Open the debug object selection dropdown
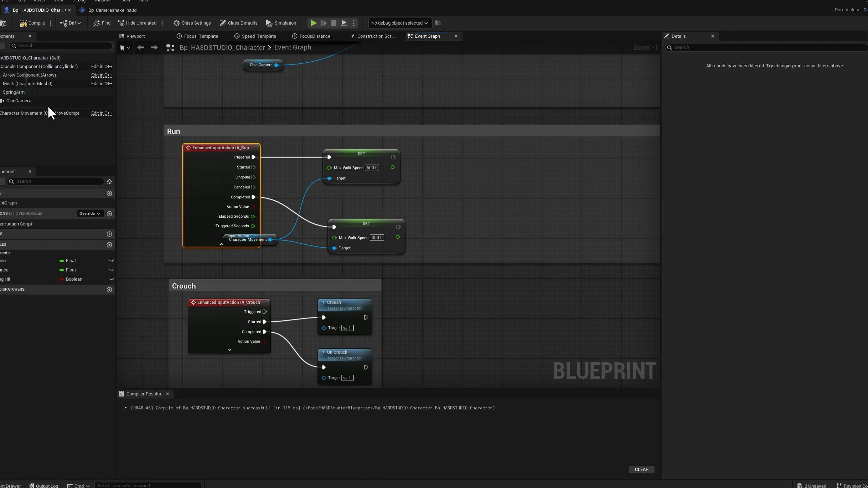Screen dimensions: 868x488 point(399,23)
